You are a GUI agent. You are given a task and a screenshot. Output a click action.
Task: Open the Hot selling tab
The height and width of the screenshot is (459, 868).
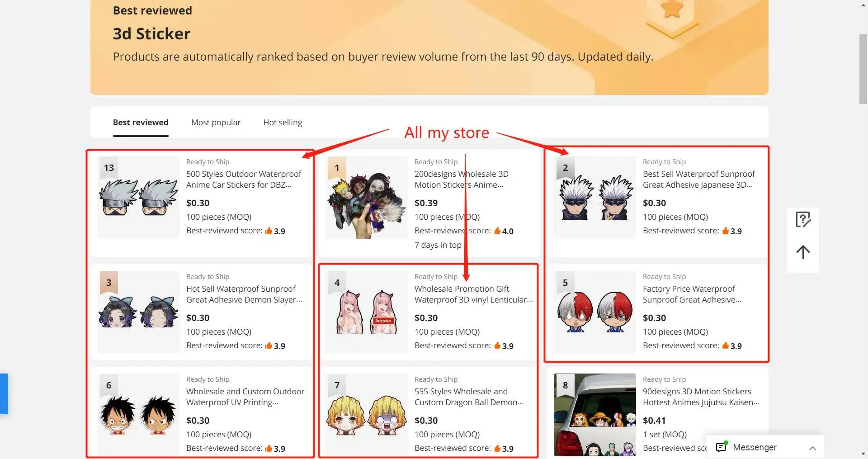click(x=283, y=122)
